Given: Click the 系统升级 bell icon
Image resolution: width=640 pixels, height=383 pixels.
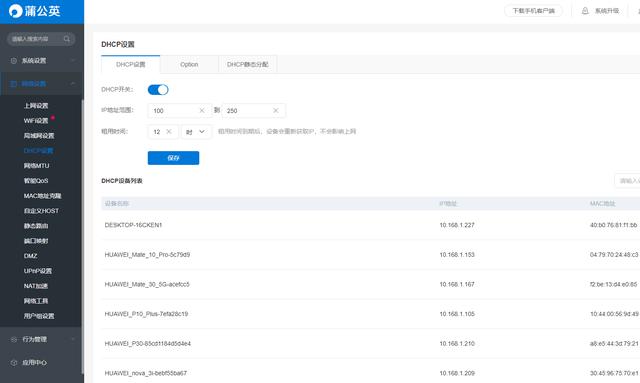Looking at the screenshot, I should (x=585, y=11).
